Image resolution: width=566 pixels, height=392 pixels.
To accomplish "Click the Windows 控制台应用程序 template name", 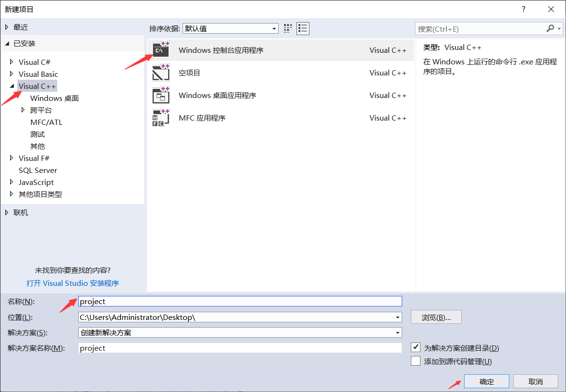I will 221,50.
